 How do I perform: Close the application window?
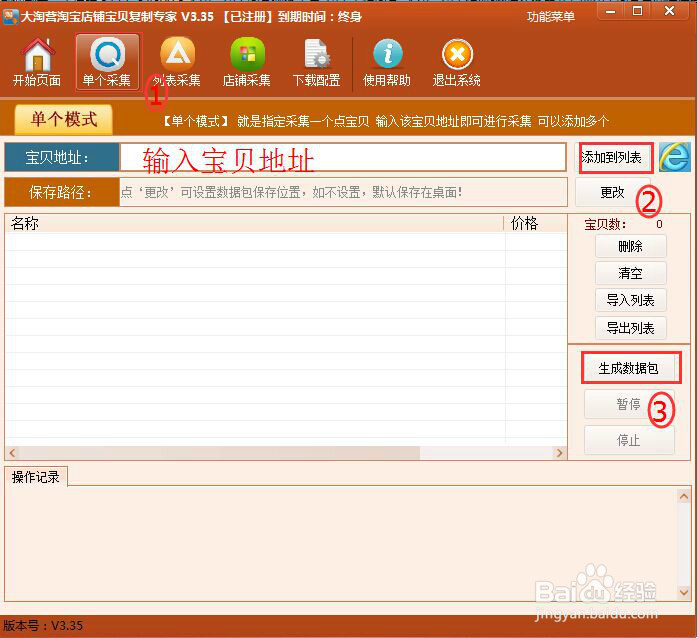[x=669, y=12]
